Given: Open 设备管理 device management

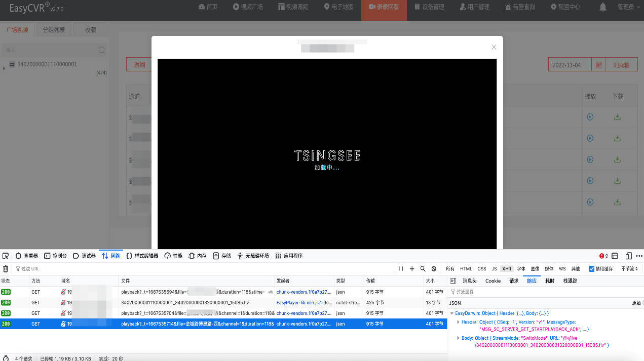Looking at the screenshot, I should 429,7.
